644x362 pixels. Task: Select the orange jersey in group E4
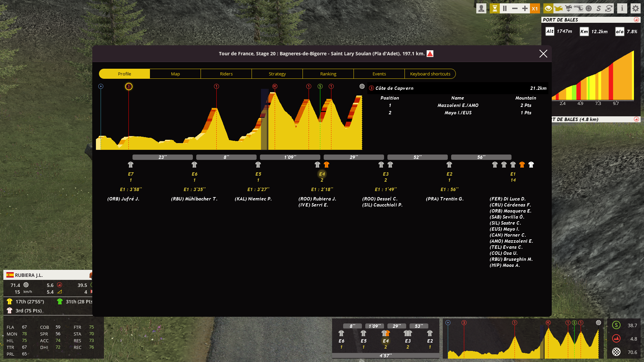pyautogui.click(x=326, y=165)
